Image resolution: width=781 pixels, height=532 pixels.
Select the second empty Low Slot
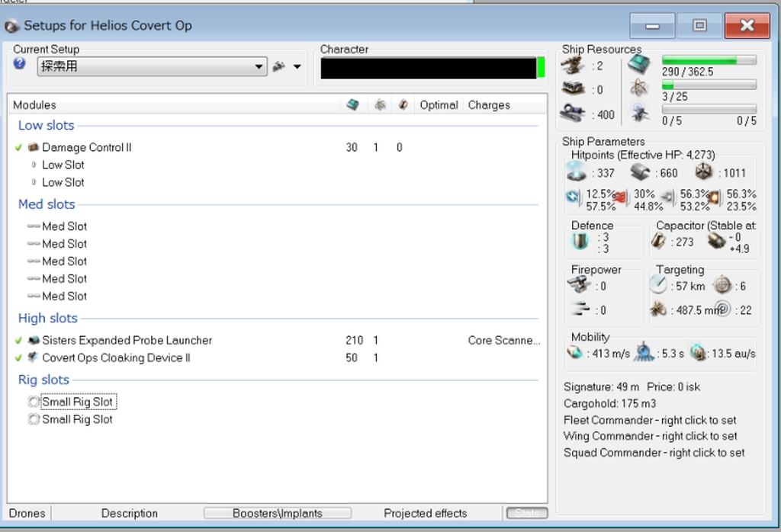tap(63, 182)
